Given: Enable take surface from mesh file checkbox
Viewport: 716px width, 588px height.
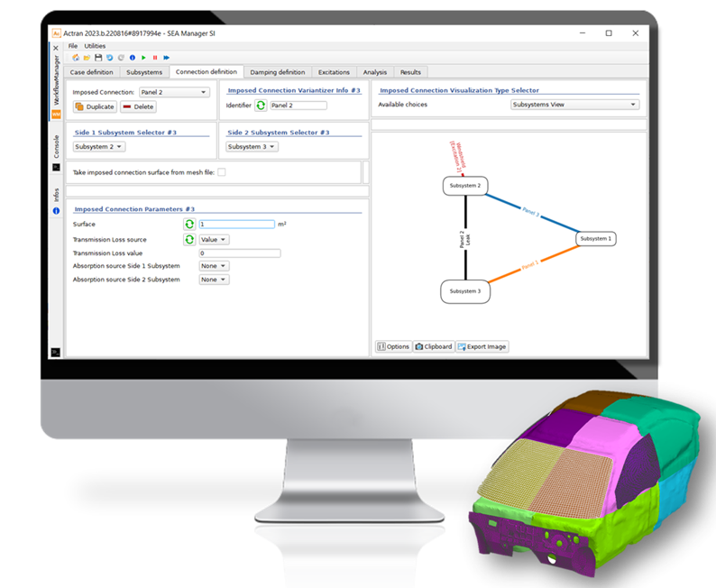Looking at the screenshot, I should [x=222, y=172].
